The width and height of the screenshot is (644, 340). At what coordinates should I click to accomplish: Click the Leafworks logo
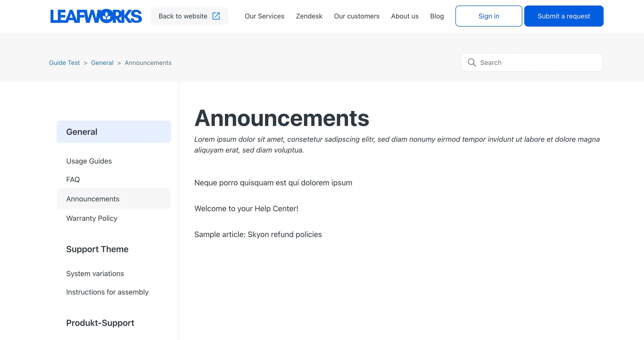pyautogui.click(x=96, y=16)
